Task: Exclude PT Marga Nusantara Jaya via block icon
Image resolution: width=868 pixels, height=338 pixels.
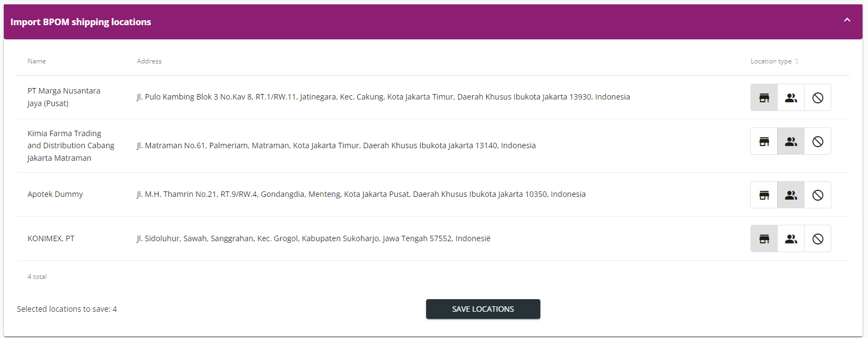Action: pos(818,97)
